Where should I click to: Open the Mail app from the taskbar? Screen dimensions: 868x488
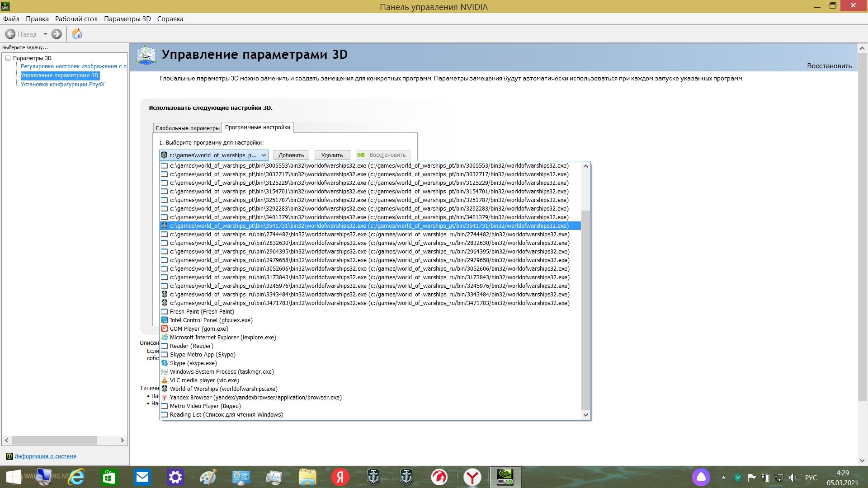click(x=142, y=477)
